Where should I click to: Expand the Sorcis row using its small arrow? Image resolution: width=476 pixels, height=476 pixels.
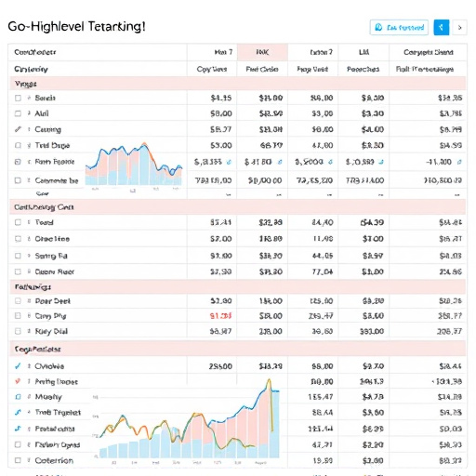click(29, 98)
